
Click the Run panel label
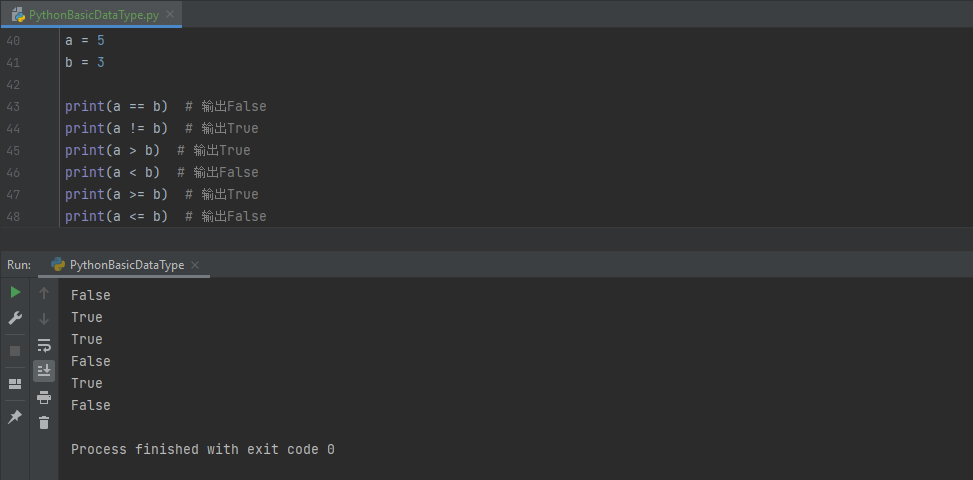19,265
